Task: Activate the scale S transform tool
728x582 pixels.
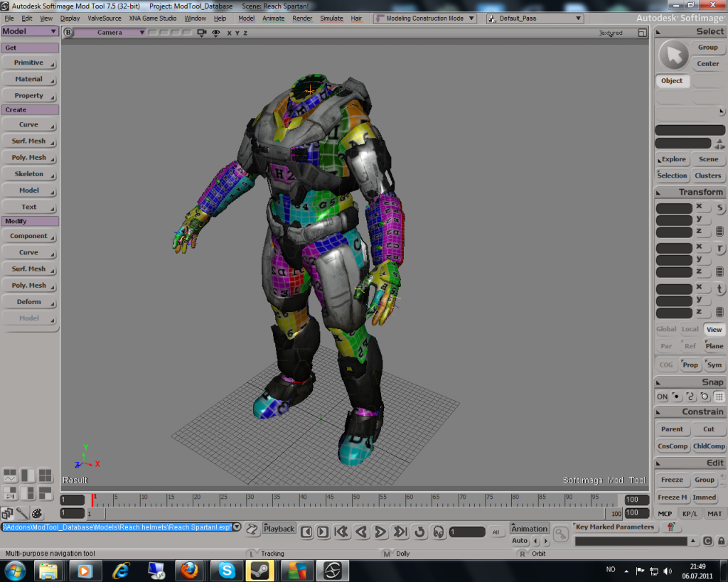Action: coord(719,208)
